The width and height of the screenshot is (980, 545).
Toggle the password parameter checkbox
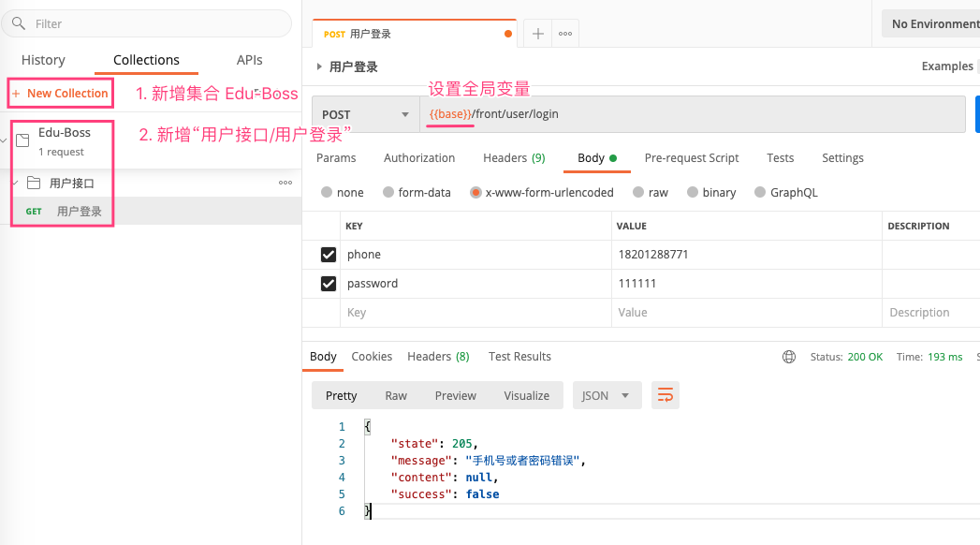329,284
